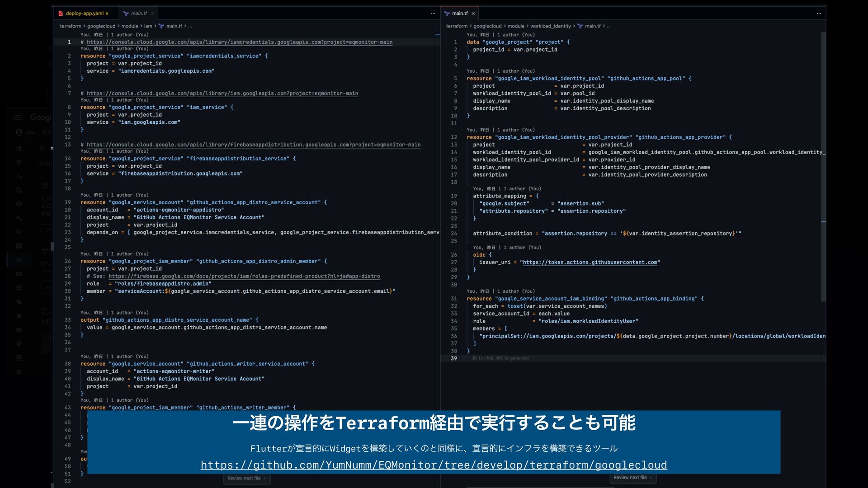Expand the ellipsis breadcrumb after left main.tf
This screenshot has width=868, height=488.
click(190, 26)
